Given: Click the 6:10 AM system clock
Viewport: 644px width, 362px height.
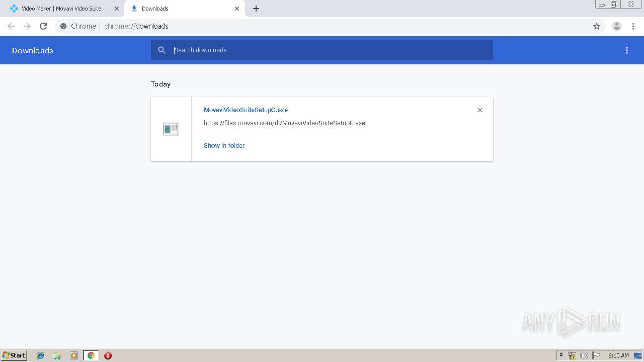Looking at the screenshot, I should [x=618, y=355].
